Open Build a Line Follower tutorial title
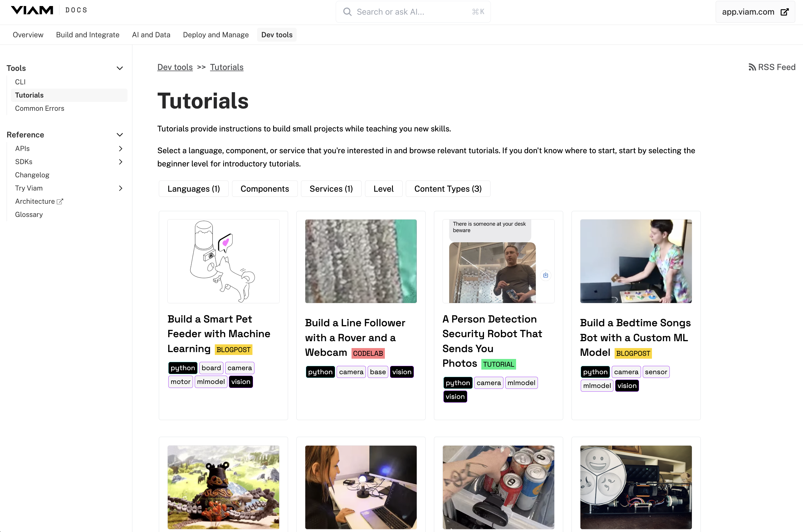The width and height of the screenshot is (803, 532). (x=355, y=337)
